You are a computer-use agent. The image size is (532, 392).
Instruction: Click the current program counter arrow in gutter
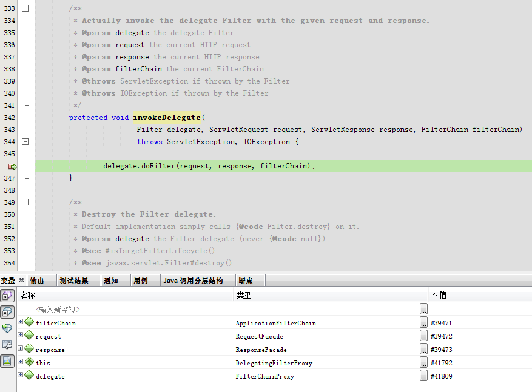pyautogui.click(x=13, y=167)
